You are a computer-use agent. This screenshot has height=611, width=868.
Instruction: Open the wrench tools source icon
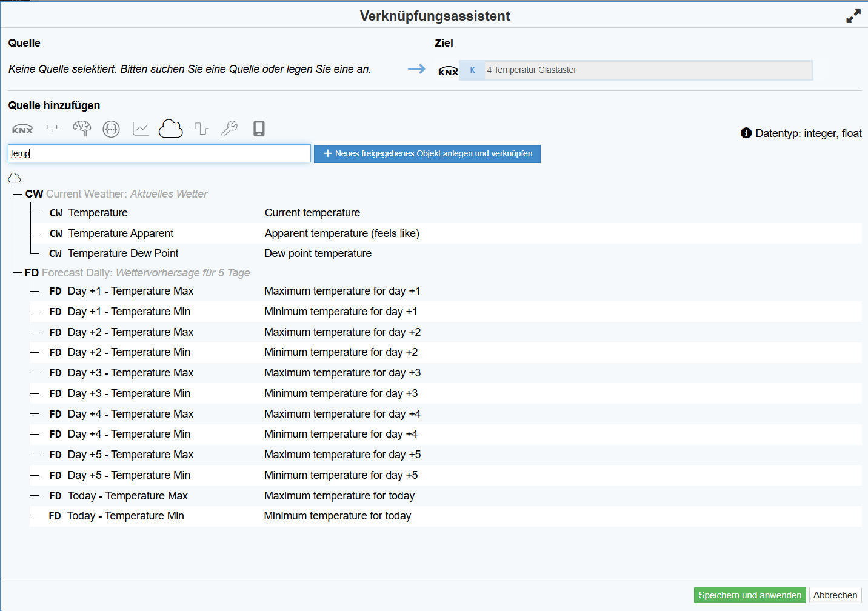[229, 129]
